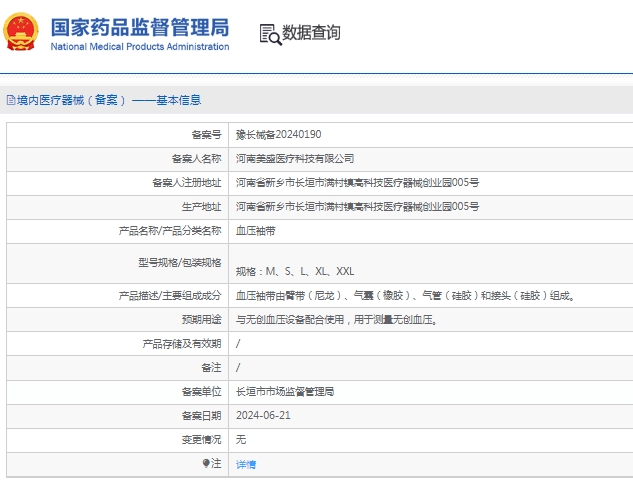This screenshot has width=633, height=484.
Task: Select the 生产地址 address value
Action: 357,207
